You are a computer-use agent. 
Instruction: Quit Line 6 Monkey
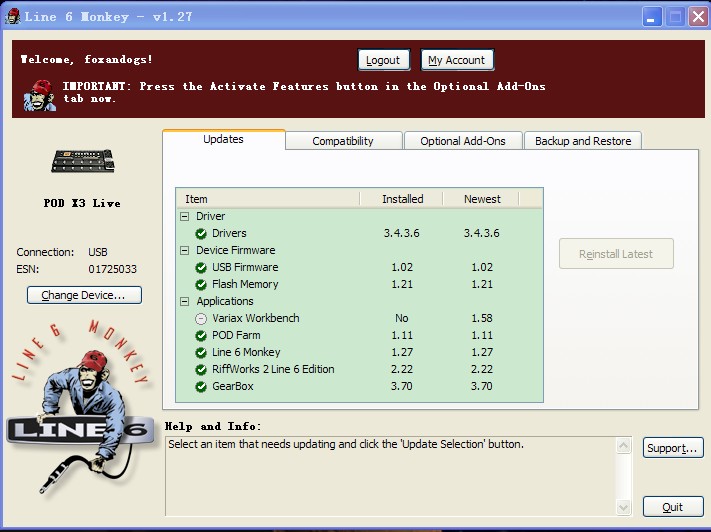[673, 507]
